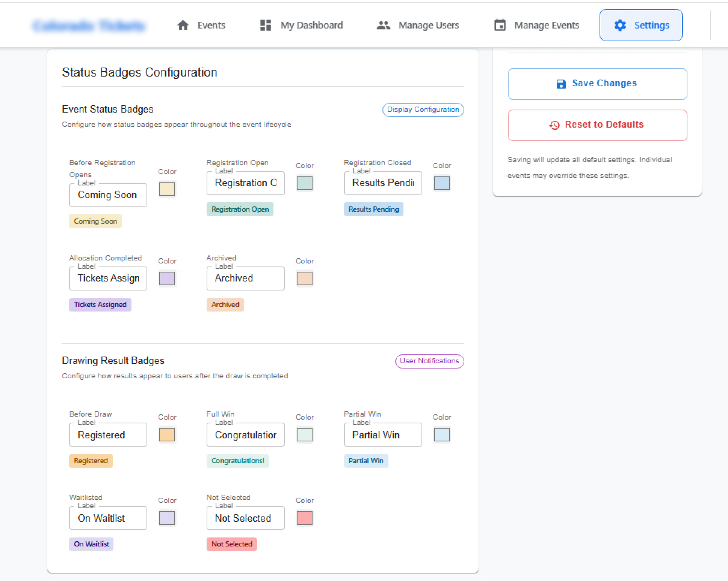Click the floppy disk save icon
Image resolution: width=728 pixels, height=581 pixels.
[x=561, y=84]
